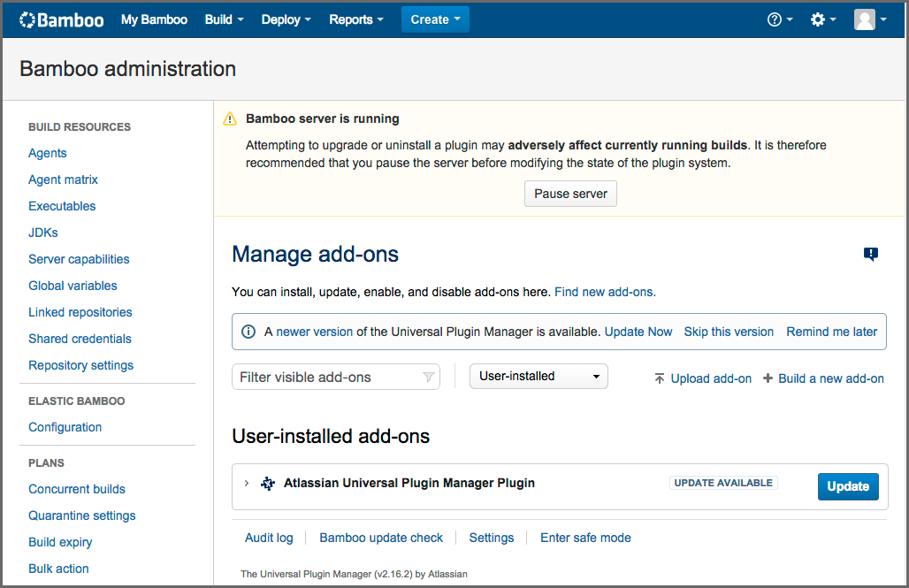Open administration settings via the gear icon
Viewport: 909px width, 588px height.
click(x=818, y=19)
